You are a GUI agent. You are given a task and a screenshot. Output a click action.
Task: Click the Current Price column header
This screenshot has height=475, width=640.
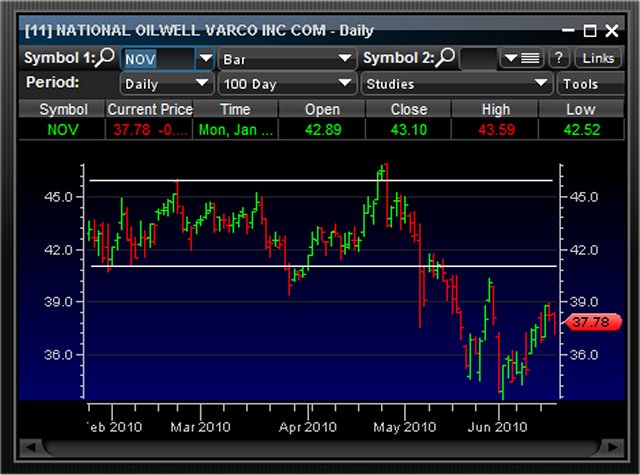click(150, 109)
